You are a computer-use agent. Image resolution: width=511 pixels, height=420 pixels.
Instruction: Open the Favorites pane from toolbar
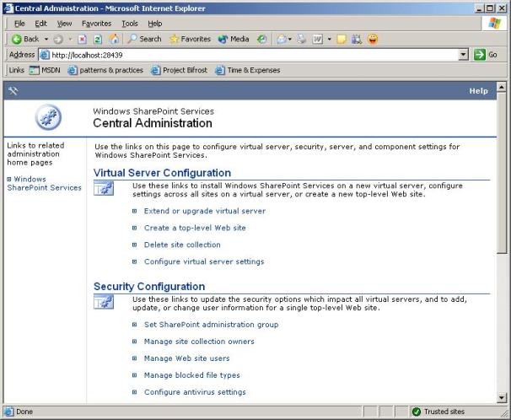click(191, 39)
